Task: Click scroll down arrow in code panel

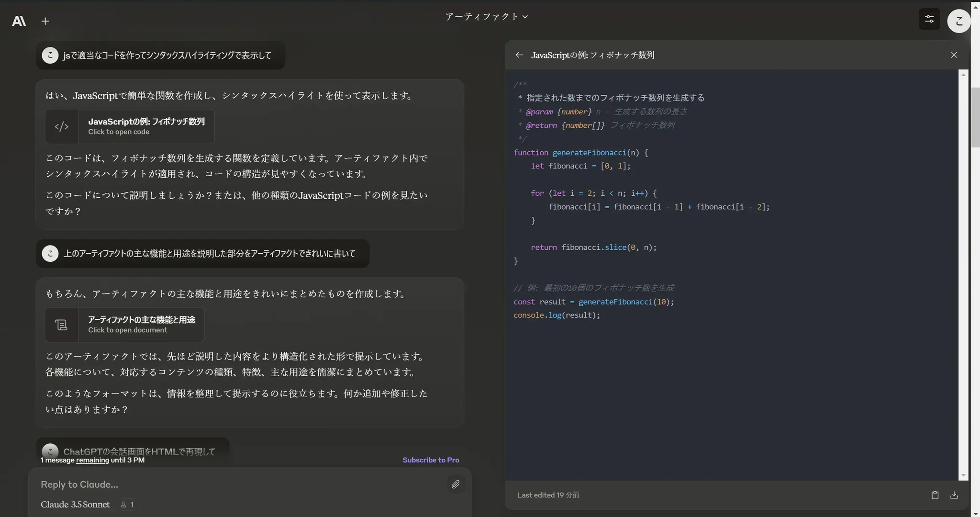Action: click(963, 475)
